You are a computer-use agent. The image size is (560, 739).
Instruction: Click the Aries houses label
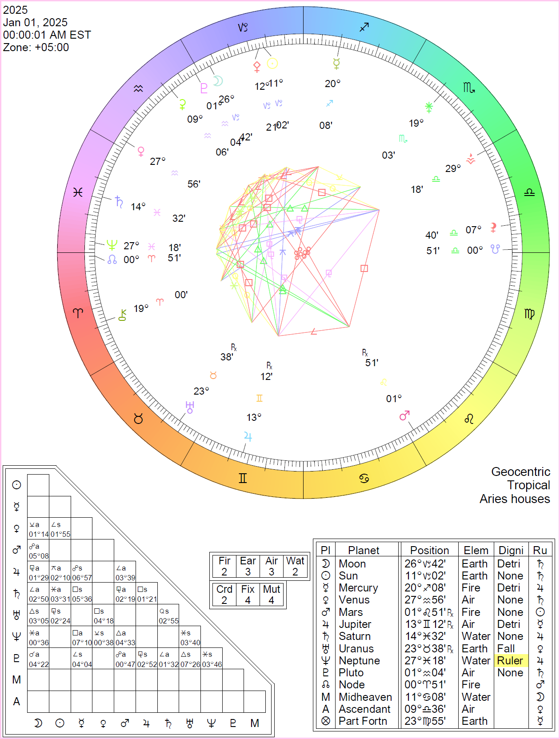click(514, 499)
